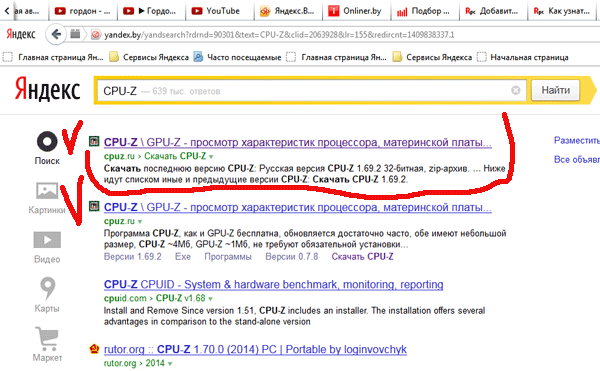The image size is (600, 371).
Task: Click the tab history icon next to the back button
Action: pyautogui.click(x=75, y=34)
